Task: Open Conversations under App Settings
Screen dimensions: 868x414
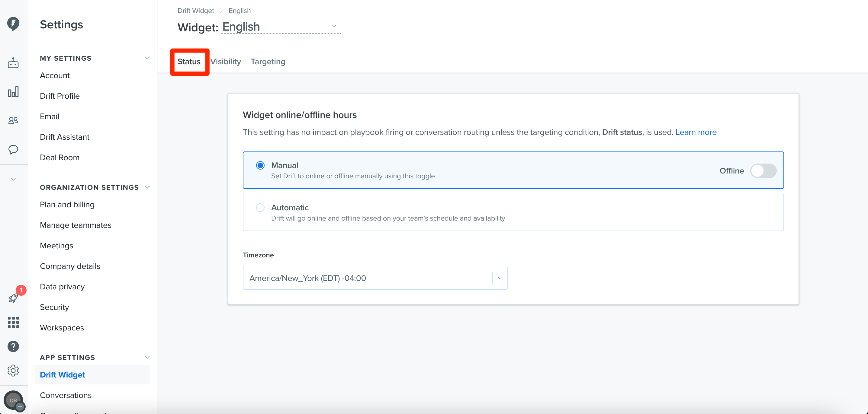Action: tap(66, 395)
